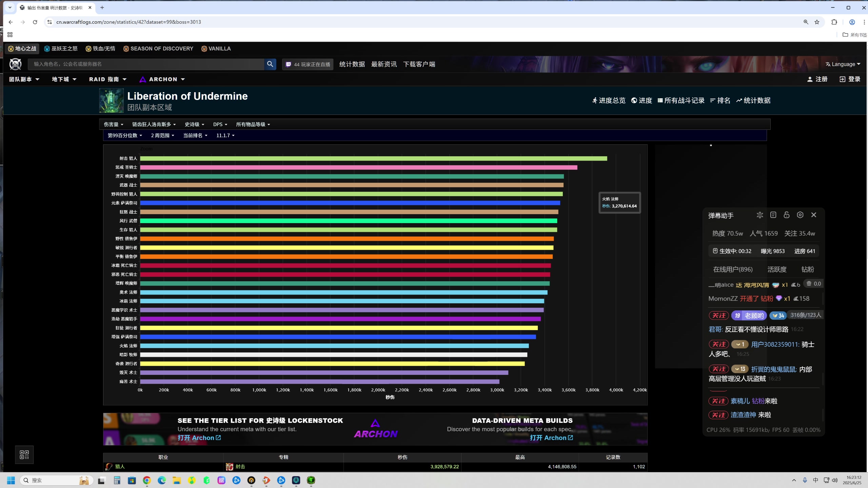Click the Liberation of Undermine zone thumbnail
Image resolution: width=868 pixels, height=488 pixels.
[x=112, y=101]
